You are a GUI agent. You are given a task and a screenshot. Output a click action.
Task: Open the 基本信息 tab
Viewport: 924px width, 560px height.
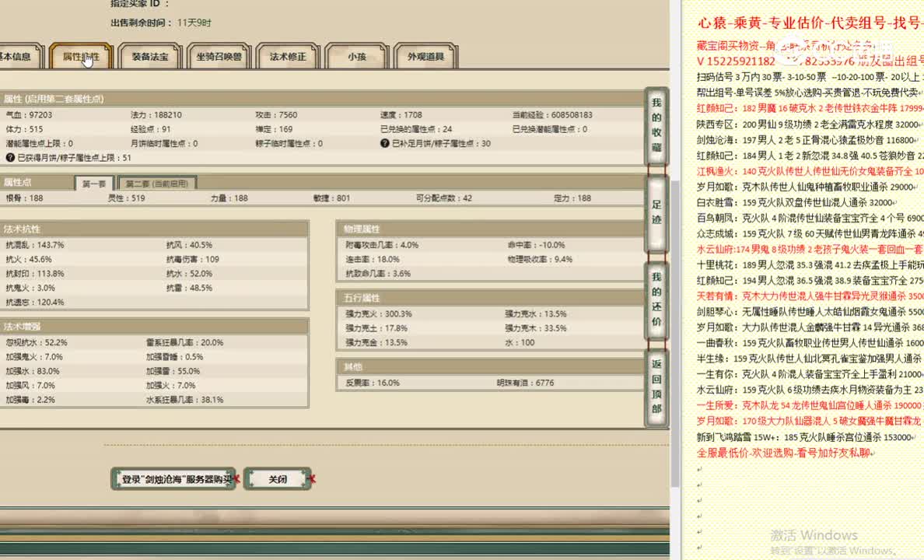click(x=19, y=57)
